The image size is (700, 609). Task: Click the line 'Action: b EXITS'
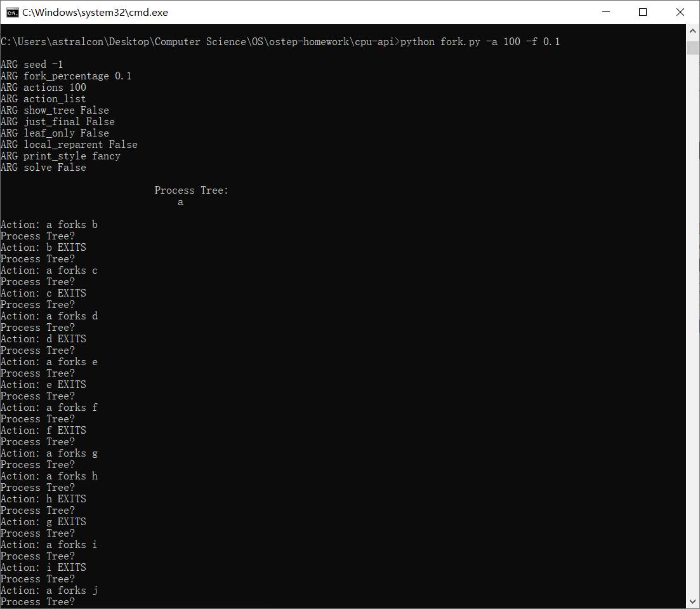click(x=43, y=247)
